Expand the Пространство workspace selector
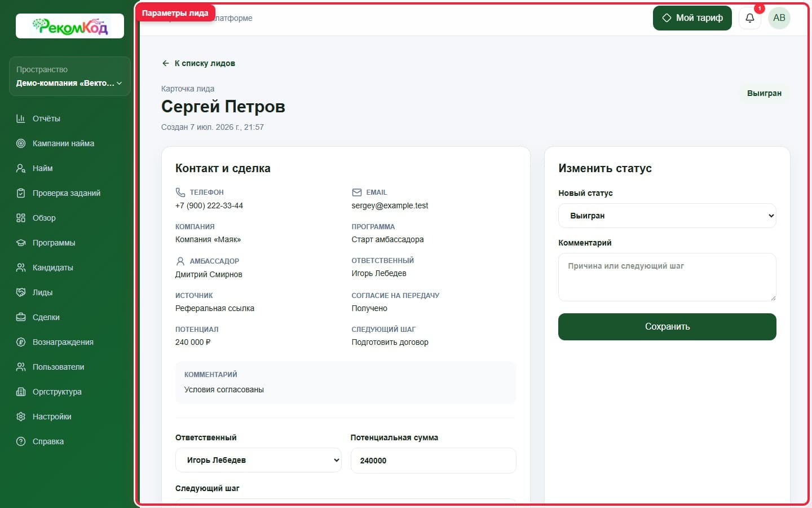The height and width of the screenshot is (508, 812). tap(70, 76)
